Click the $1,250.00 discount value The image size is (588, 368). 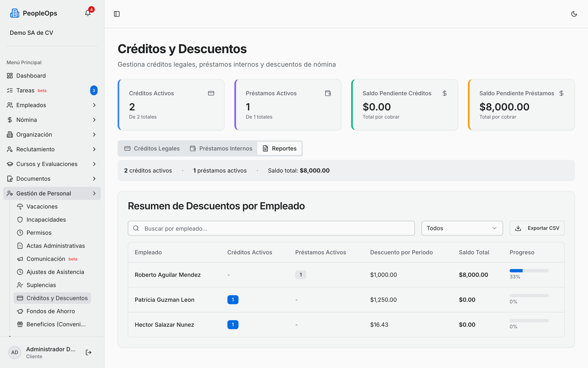[383, 300]
